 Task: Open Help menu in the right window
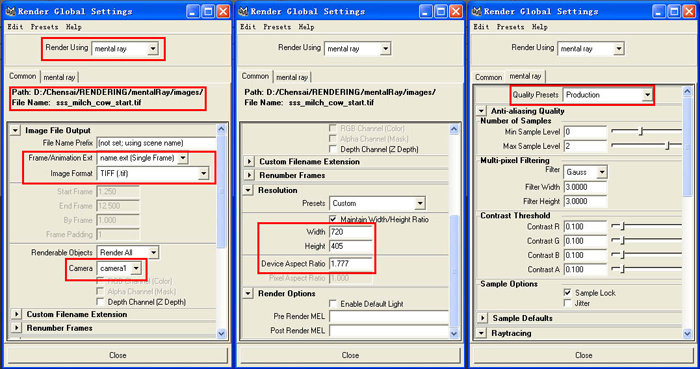(540, 27)
